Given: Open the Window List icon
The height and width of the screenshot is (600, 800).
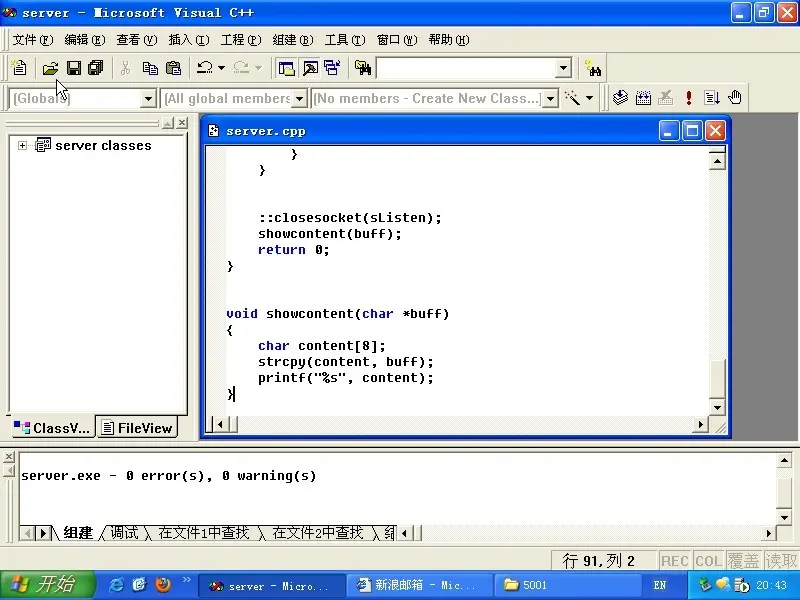Looking at the screenshot, I should pos(332,68).
